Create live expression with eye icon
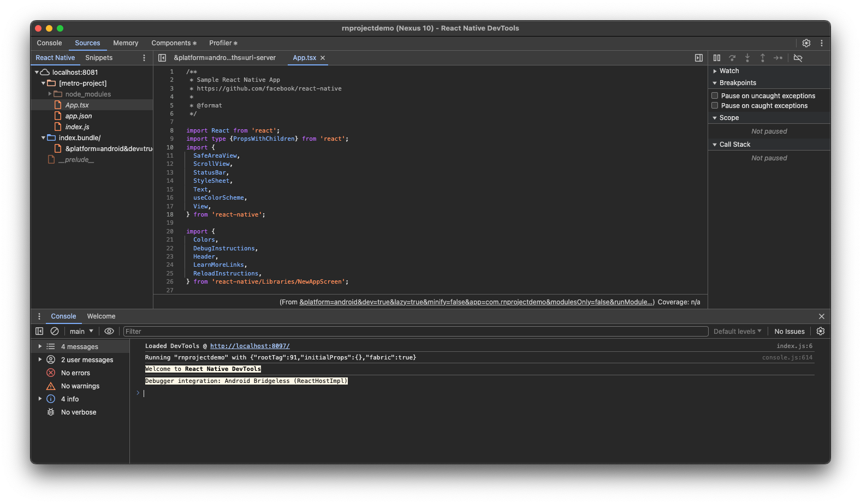 pos(109,331)
